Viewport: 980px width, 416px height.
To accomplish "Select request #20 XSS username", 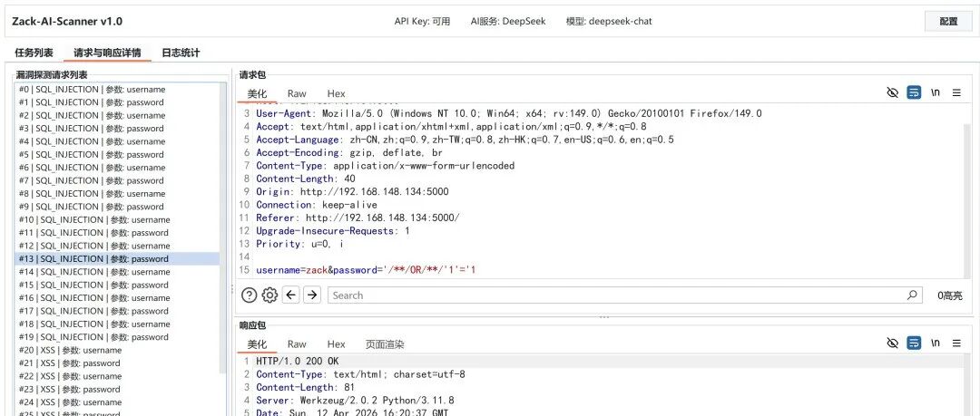I will point(117,350).
